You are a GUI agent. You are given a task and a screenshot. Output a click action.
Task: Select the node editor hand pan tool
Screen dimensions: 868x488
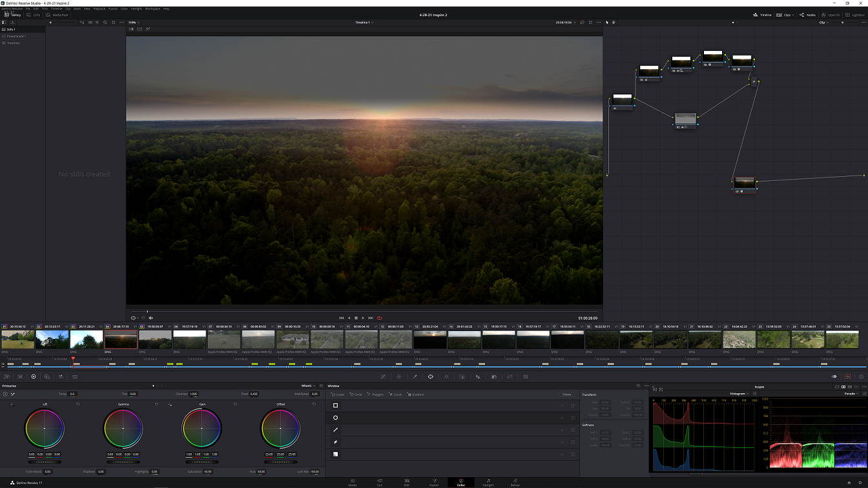click(x=614, y=23)
